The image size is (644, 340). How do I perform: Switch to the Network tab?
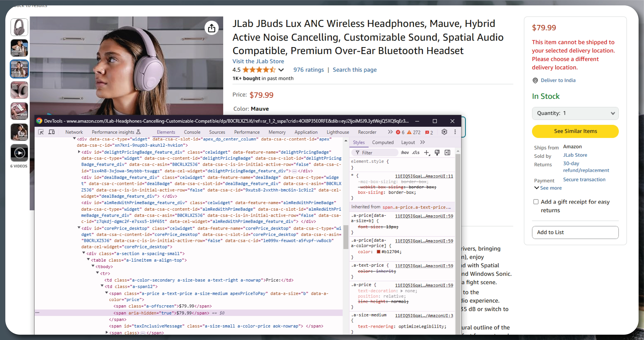[74, 132]
